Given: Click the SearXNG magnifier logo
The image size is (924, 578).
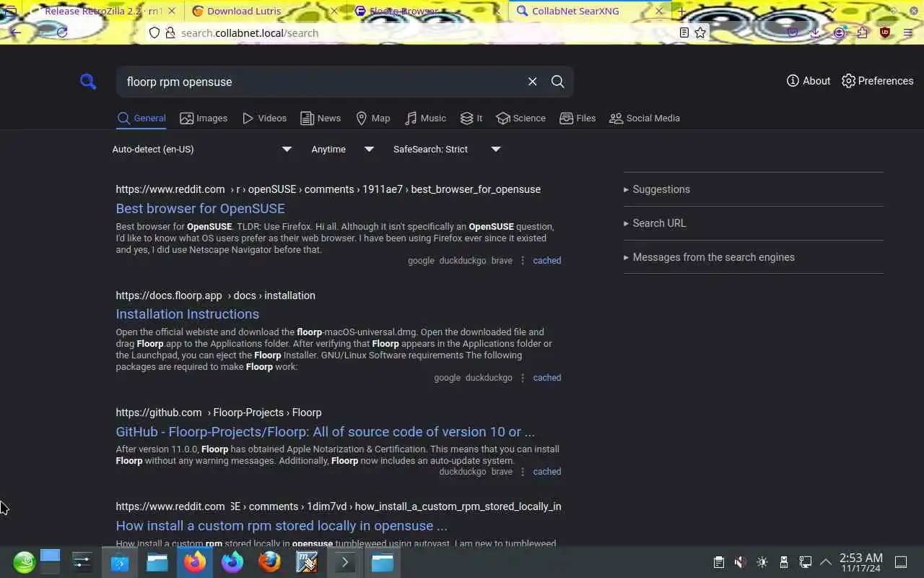Looking at the screenshot, I should [x=88, y=82].
